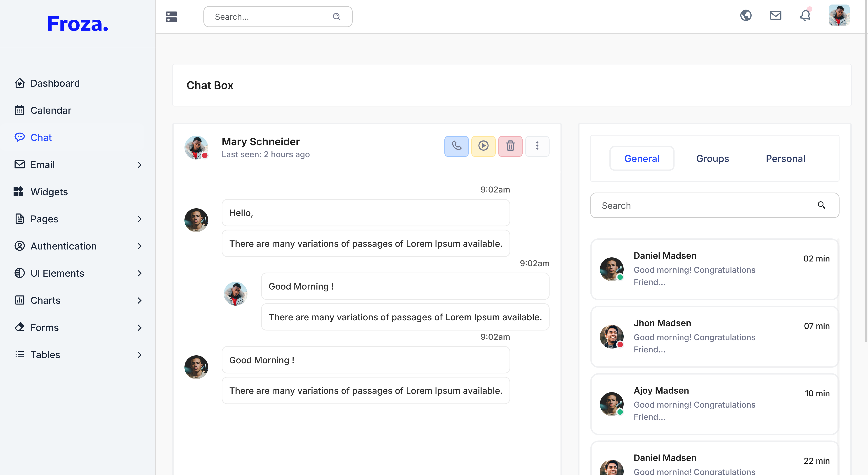
Task: Open the three-dot chat options menu
Action: click(x=537, y=146)
